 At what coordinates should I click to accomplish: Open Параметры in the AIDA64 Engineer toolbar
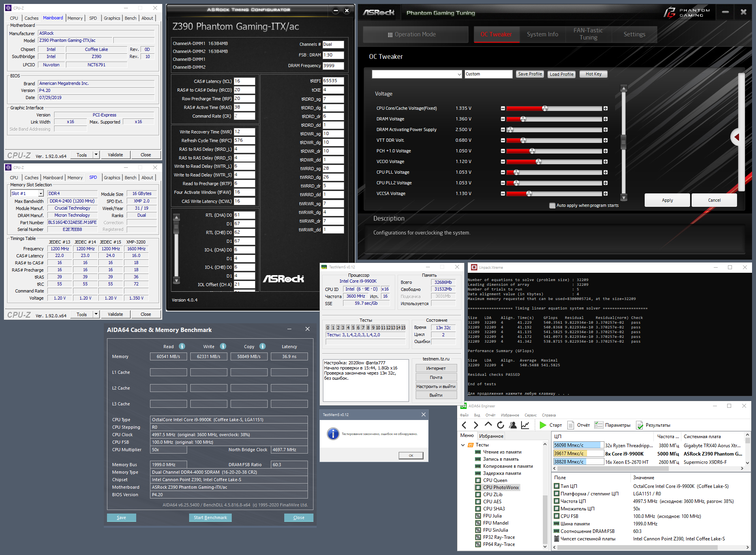click(x=613, y=425)
